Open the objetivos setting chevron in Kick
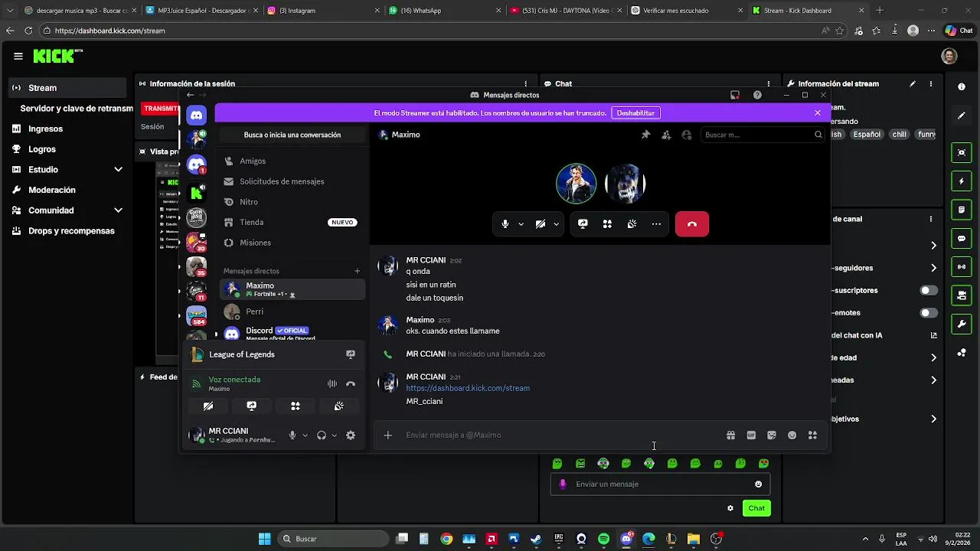Image resolution: width=980 pixels, height=551 pixels. 933,419
